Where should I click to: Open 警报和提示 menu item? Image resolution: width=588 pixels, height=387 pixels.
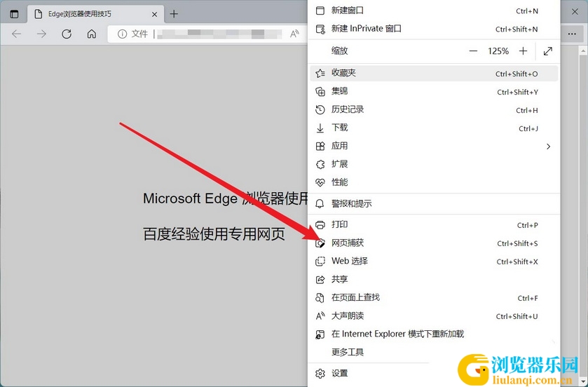coord(434,204)
